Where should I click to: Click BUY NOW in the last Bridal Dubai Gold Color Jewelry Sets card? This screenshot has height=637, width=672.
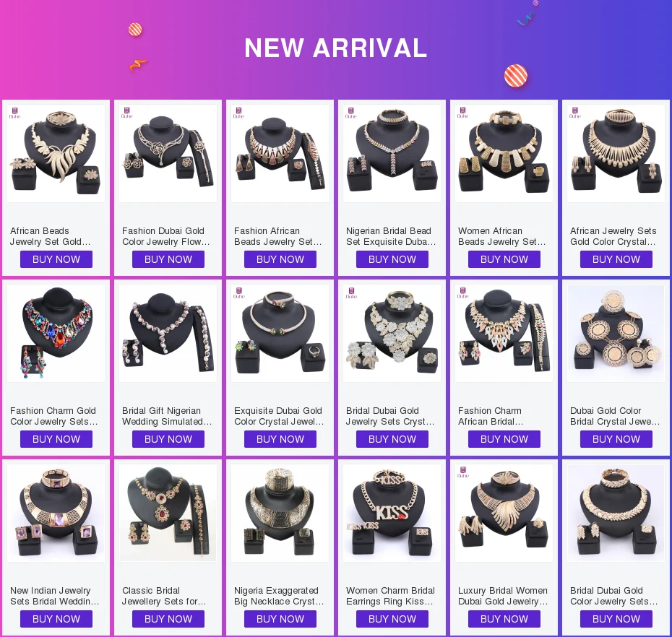(x=616, y=619)
